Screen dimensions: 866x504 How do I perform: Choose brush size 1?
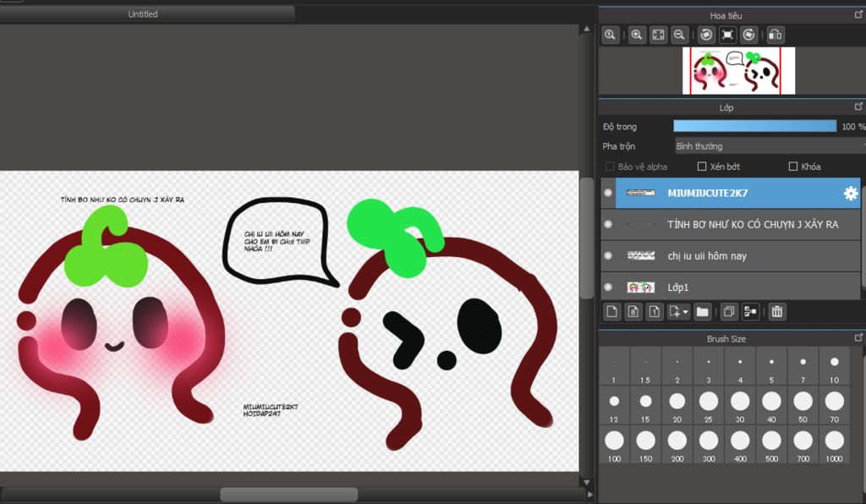(x=614, y=366)
